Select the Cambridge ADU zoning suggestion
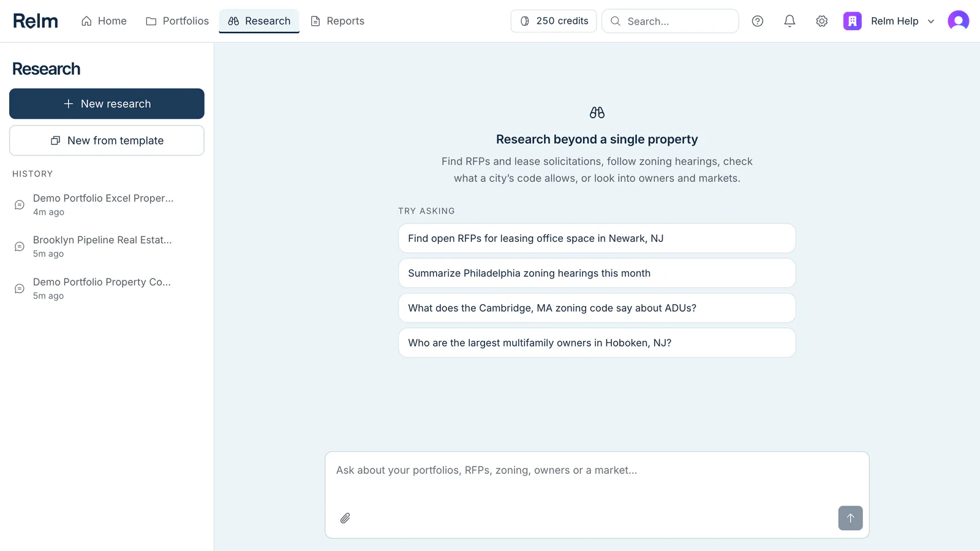980x551 pixels. (597, 309)
